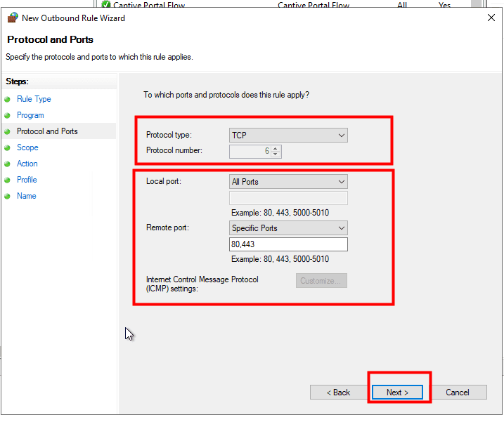The height and width of the screenshot is (422, 504).
Task: Click the empty Local port text field
Action: [288, 198]
